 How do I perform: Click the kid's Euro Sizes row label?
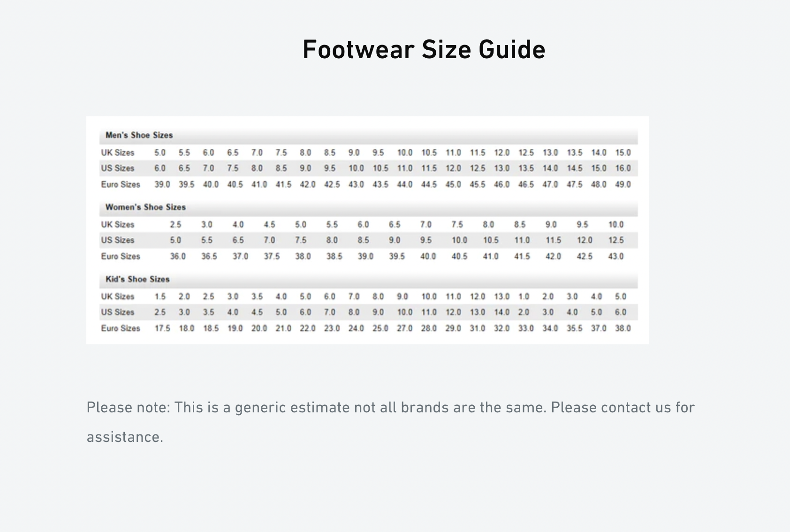[x=121, y=328]
